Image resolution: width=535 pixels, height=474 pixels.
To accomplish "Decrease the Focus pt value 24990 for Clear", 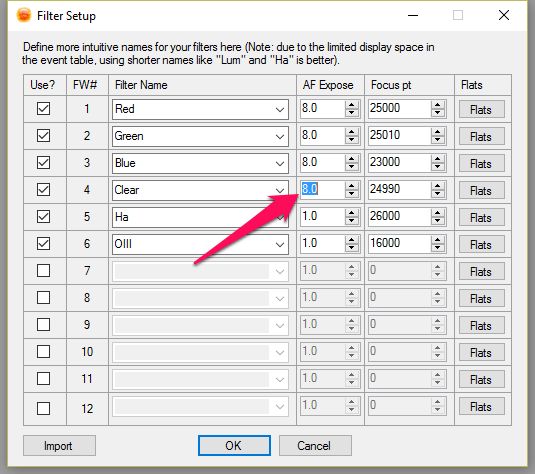I will click(x=437, y=193).
